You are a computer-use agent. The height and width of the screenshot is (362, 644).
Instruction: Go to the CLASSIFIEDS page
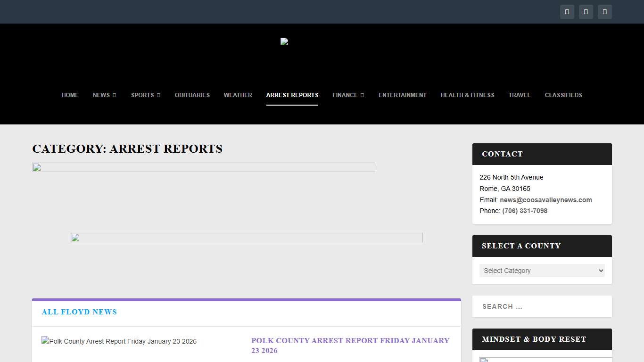tap(563, 95)
